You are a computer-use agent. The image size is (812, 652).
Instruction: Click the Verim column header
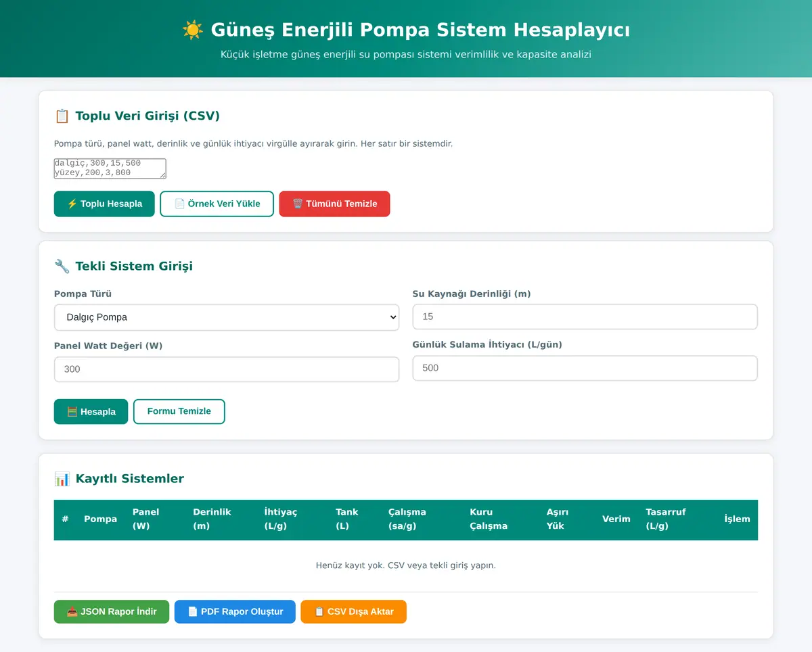[616, 519]
